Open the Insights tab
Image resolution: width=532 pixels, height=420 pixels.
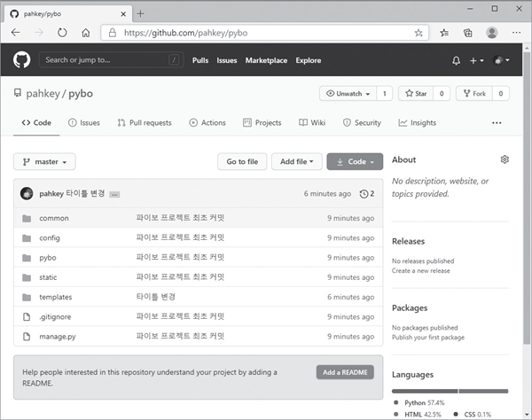pyautogui.click(x=418, y=122)
